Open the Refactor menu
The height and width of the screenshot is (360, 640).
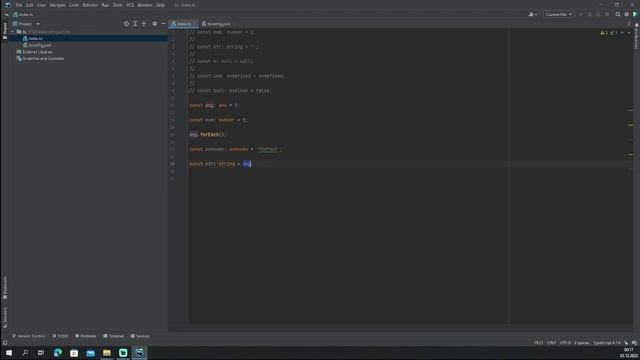pyautogui.click(x=90, y=5)
